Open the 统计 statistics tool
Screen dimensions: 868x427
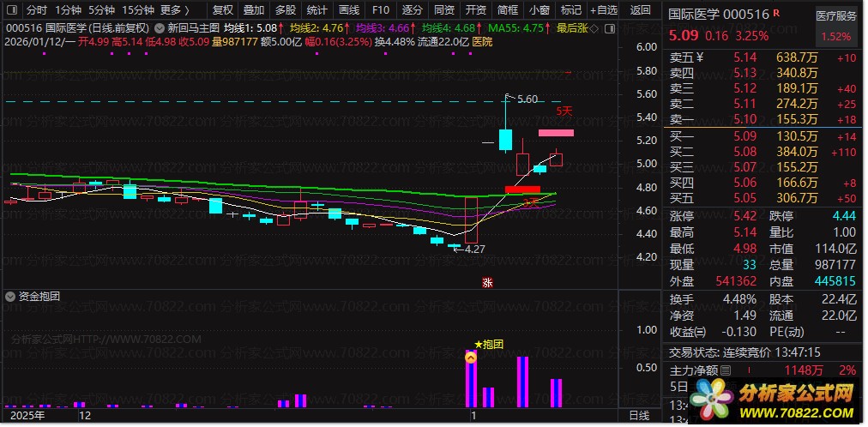click(317, 10)
